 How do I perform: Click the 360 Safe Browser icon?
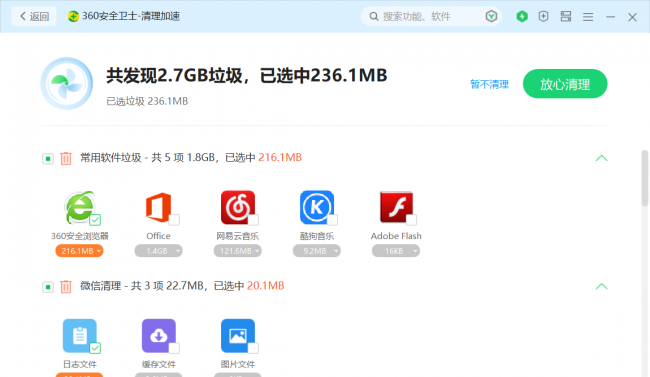pos(79,207)
